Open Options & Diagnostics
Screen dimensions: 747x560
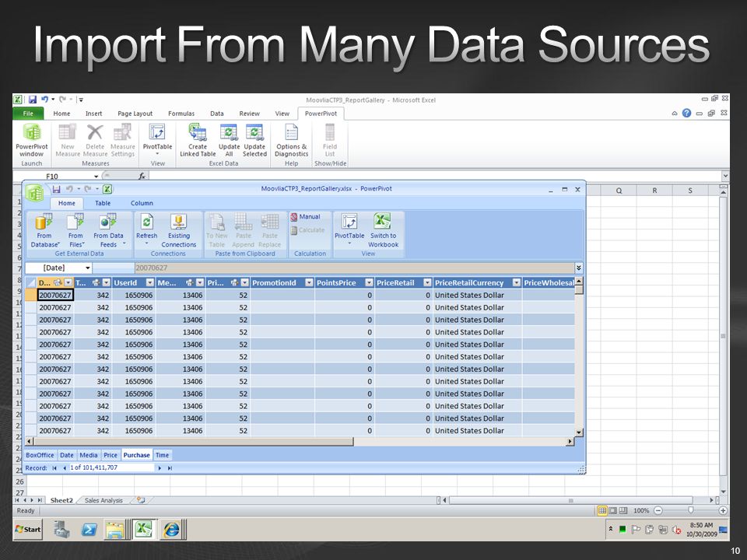292,139
